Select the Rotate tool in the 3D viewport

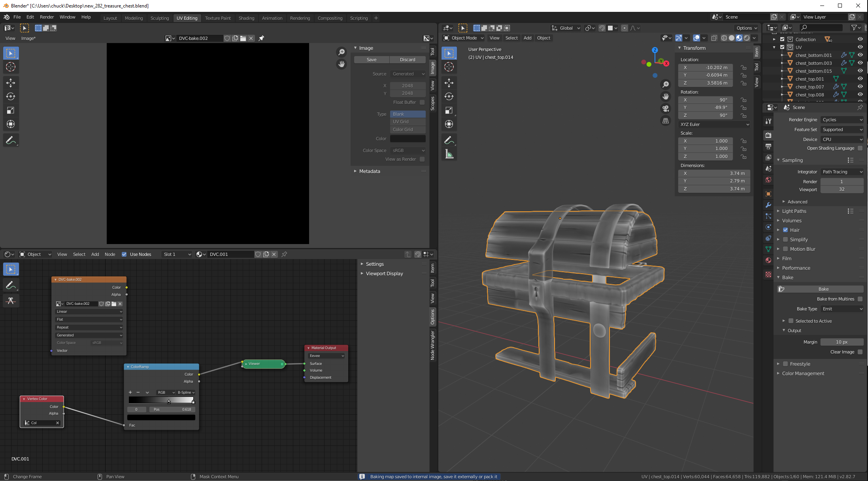(x=449, y=96)
